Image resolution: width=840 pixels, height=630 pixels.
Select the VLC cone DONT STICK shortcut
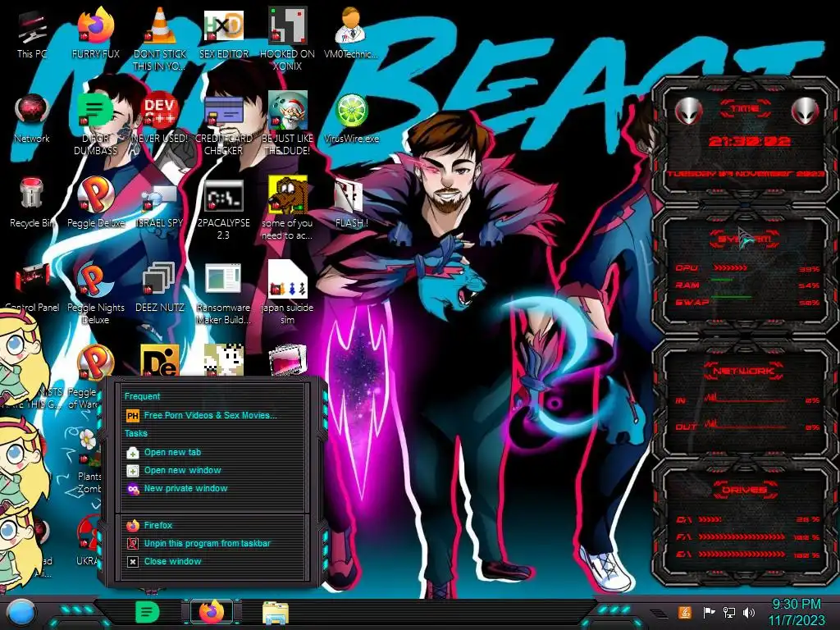click(160, 39)
